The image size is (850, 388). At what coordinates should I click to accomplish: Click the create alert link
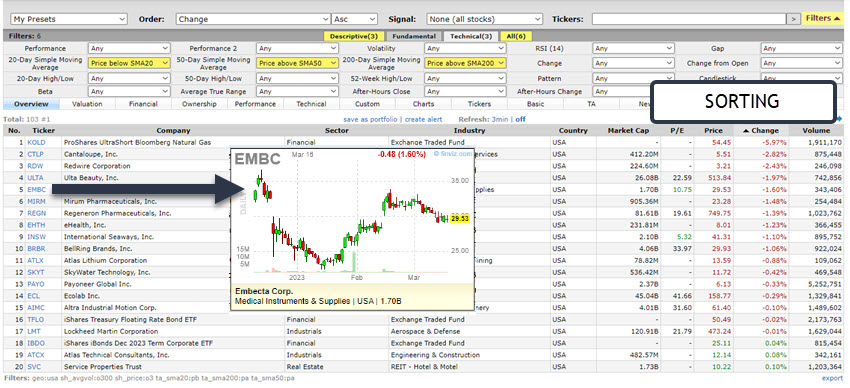tap(423, 119)
